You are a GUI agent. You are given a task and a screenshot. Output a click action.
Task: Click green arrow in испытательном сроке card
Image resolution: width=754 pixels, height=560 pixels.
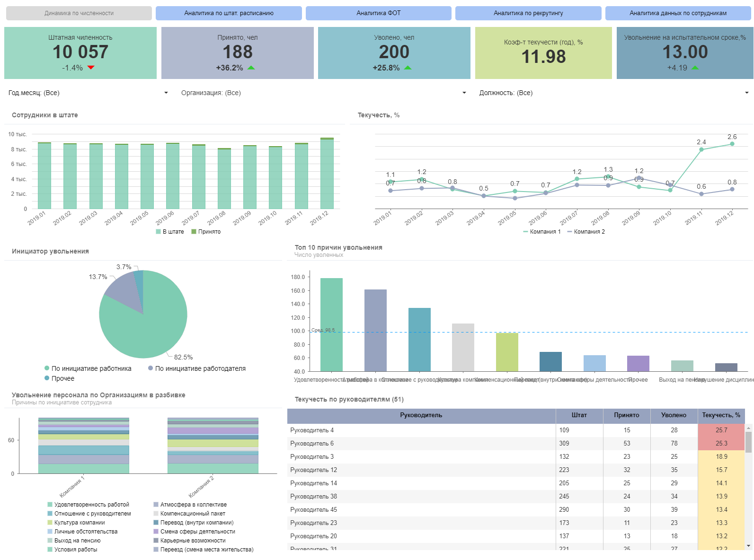point(695,68)
